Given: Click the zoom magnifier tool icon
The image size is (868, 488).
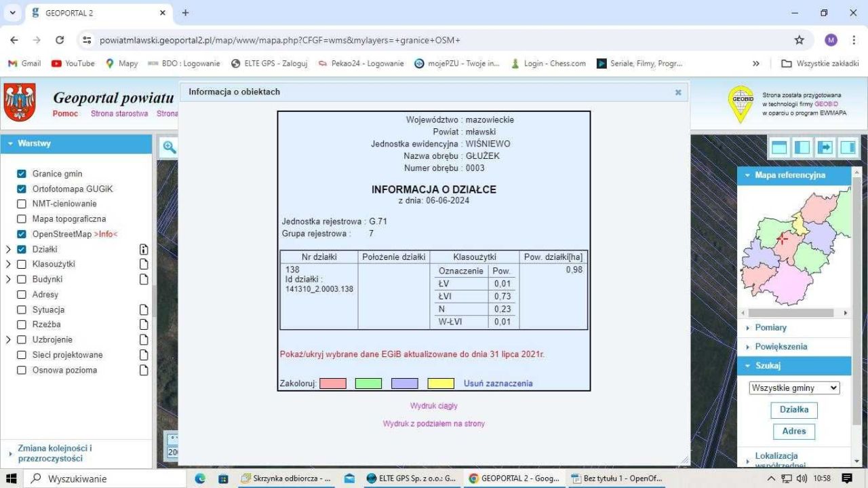Looking at the screenshot, I should pyautogui.click(x=169, y=147).
